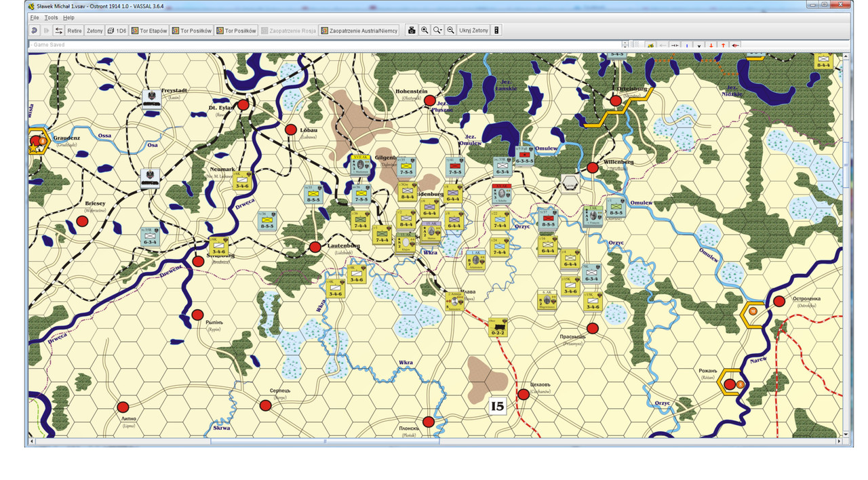Click the blue vertical bar icon

[686, 45]
